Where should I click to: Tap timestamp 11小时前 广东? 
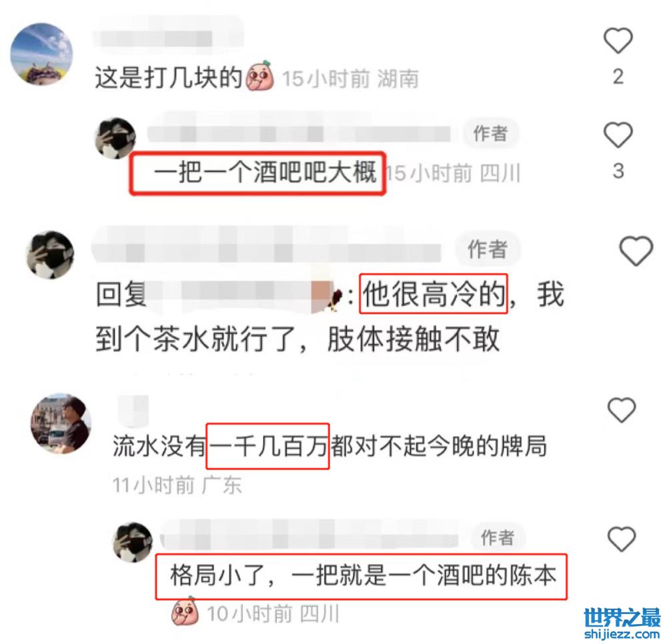177,485
